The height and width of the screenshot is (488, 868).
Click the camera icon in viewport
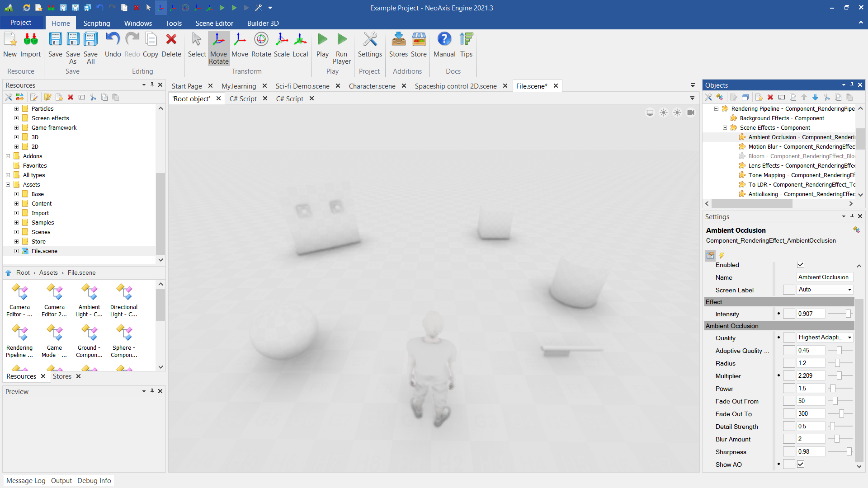[x=691, y=113]
